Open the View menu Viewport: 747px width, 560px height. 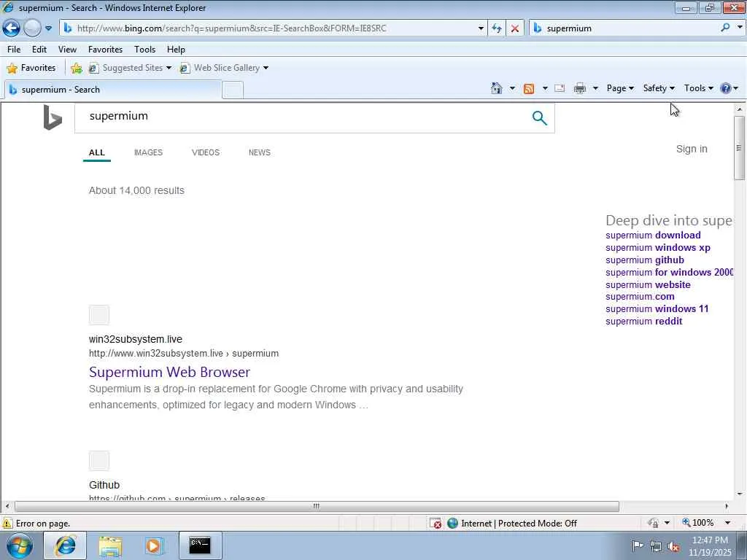pos(67,49)
